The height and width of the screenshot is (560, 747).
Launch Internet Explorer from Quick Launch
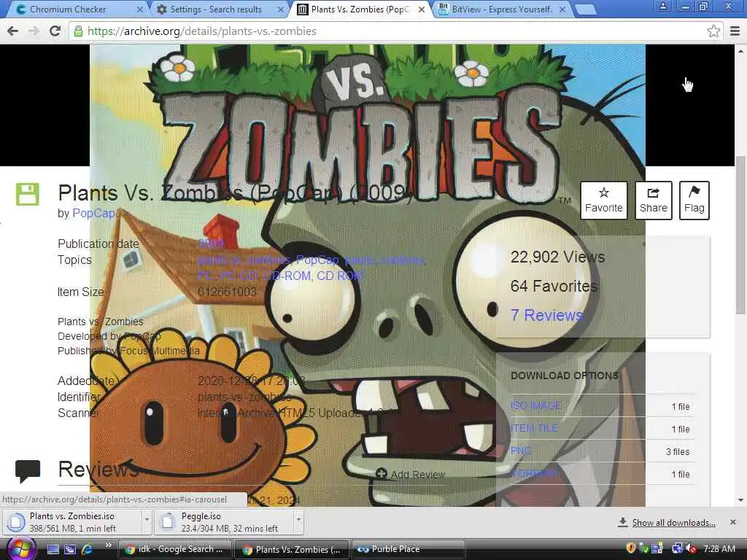tap(88, 549)
